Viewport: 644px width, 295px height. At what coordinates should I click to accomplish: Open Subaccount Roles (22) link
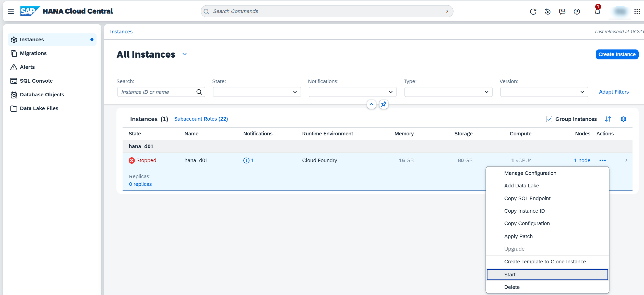click(x=201, y=119)
